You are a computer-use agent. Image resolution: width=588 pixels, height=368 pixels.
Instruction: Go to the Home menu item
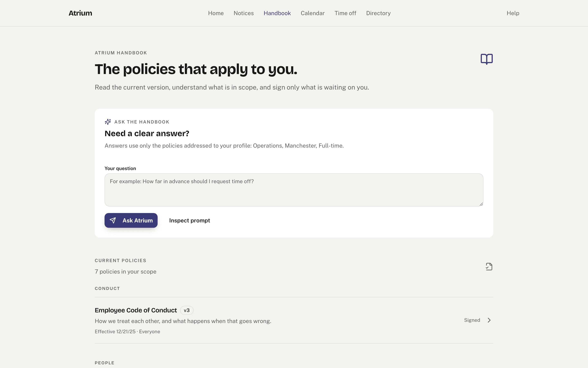(x=216, y=13)
